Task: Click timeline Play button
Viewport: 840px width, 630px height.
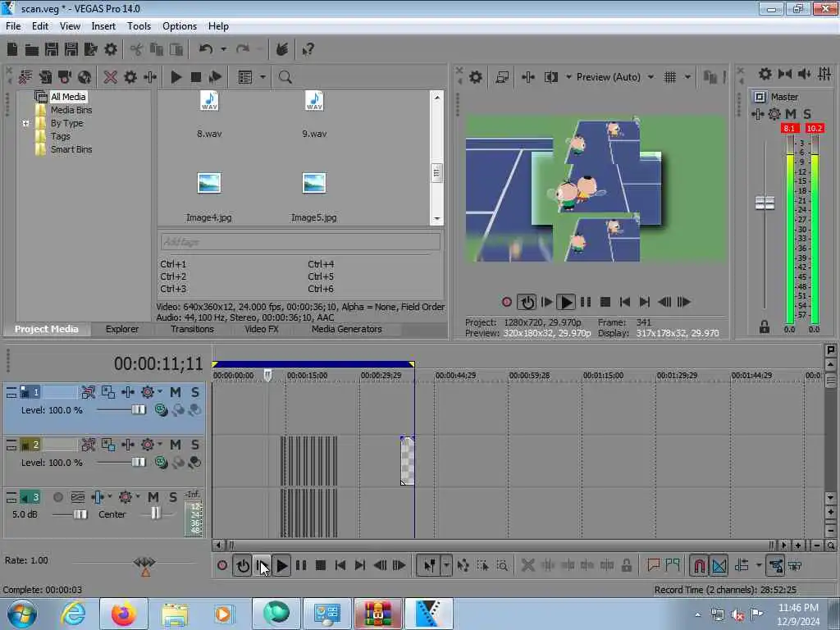Action: [281, 565]
